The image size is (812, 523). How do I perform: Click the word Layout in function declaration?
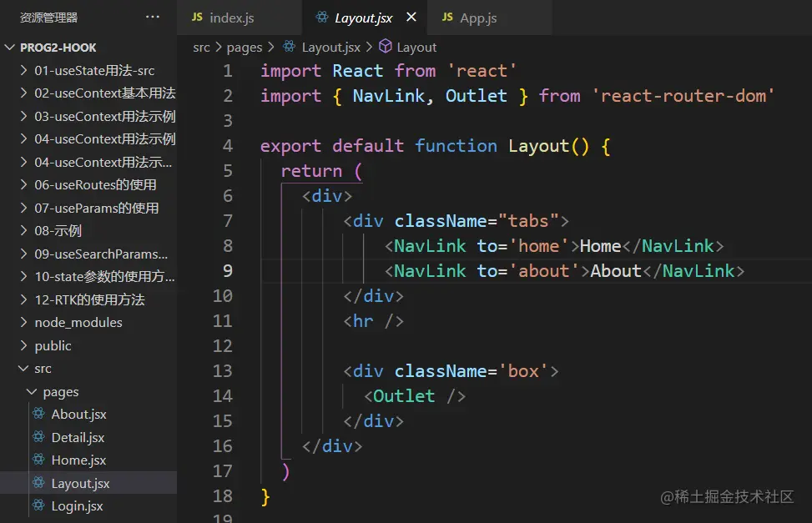(x=538, y=146)
